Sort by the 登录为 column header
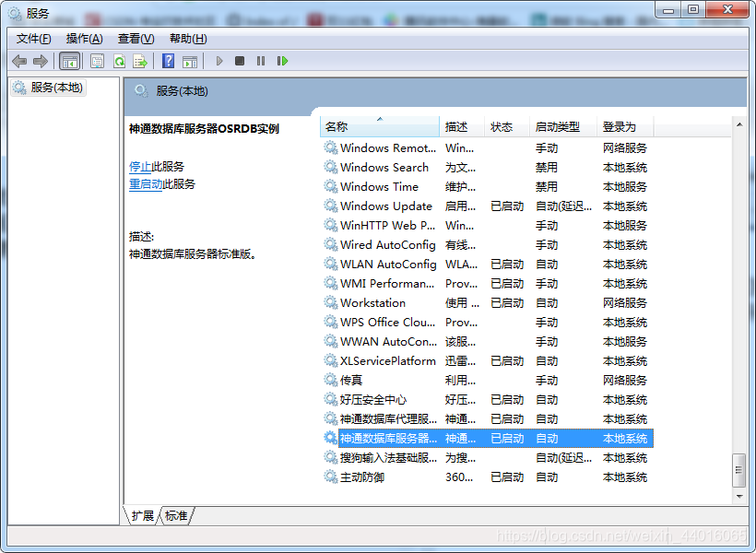This screenshot has width=756, height=553. pos(625,127)
